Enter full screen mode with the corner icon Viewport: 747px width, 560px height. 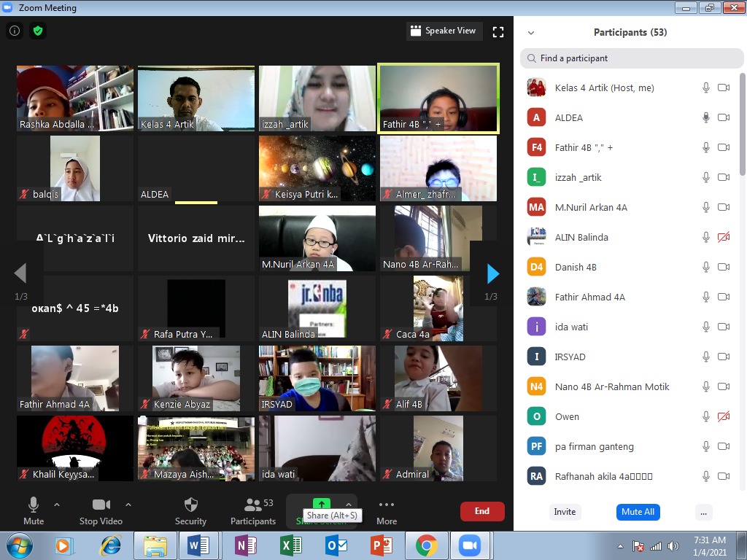coord(498,31)
